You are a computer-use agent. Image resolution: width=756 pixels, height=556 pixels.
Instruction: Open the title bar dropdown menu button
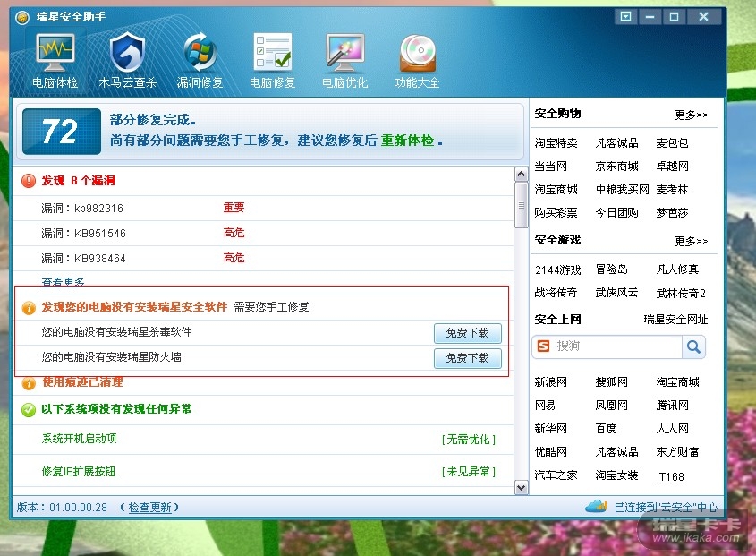625,17
